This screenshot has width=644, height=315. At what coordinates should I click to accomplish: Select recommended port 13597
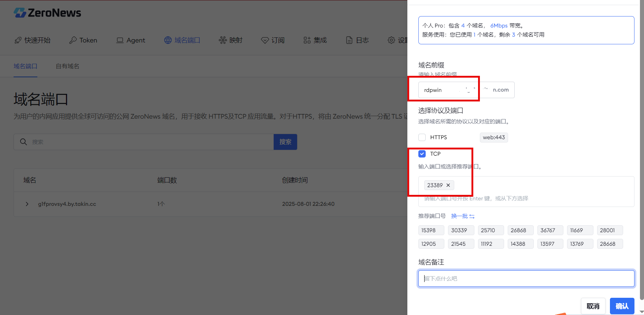(550, 244)
